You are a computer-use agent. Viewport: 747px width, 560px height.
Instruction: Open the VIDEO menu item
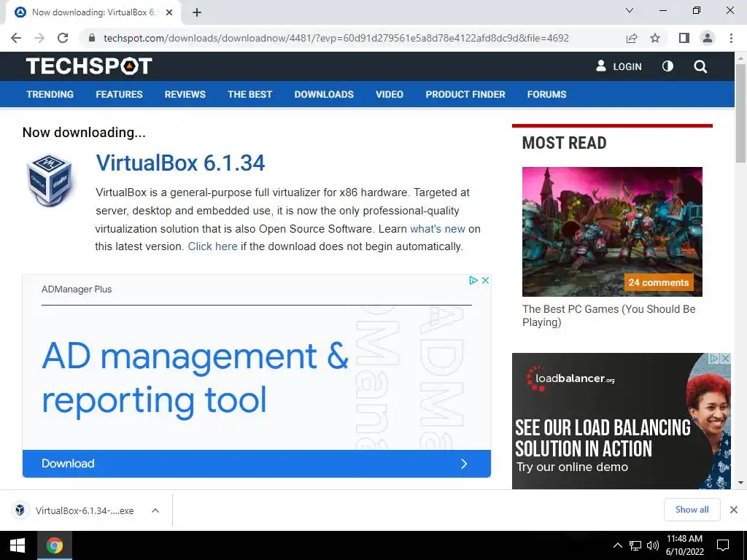[x=390, y=94]
